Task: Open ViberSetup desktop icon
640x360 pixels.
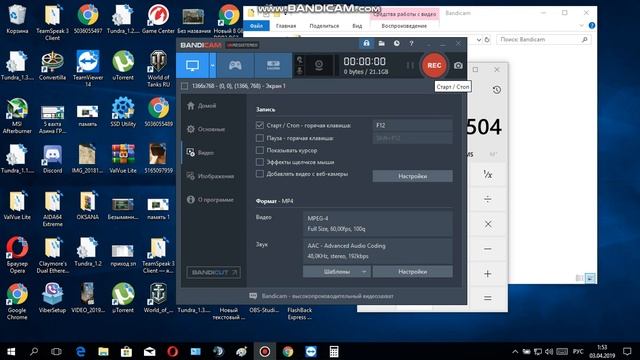Action: 53,298
